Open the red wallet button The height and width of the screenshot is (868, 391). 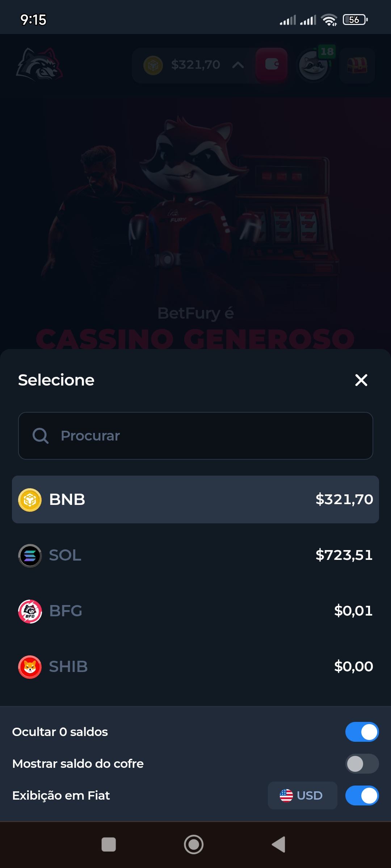[272, 65]
